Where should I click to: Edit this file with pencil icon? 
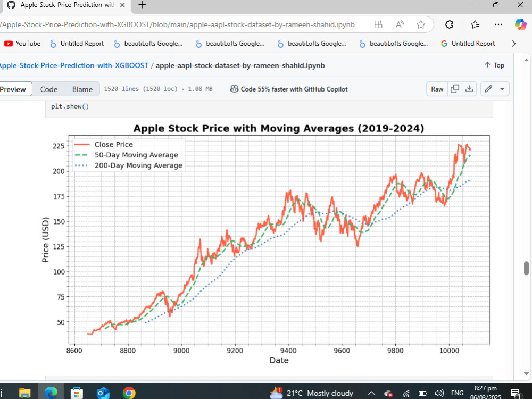click(x=488, y=89)
